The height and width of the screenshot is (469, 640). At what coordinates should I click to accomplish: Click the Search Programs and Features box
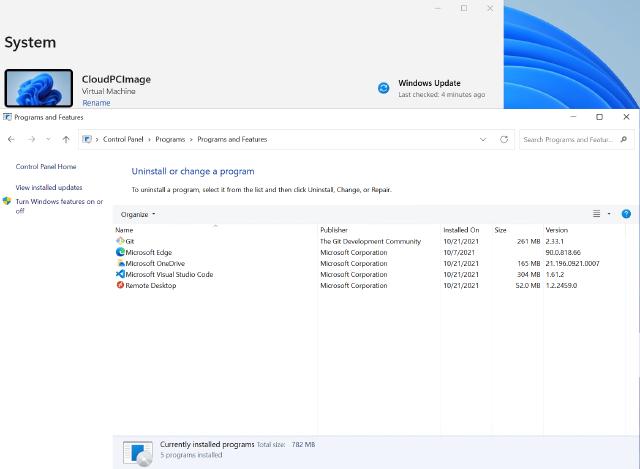570,139
